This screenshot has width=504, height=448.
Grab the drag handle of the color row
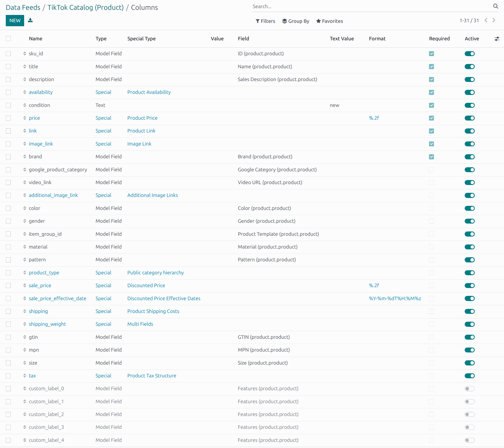25,208
